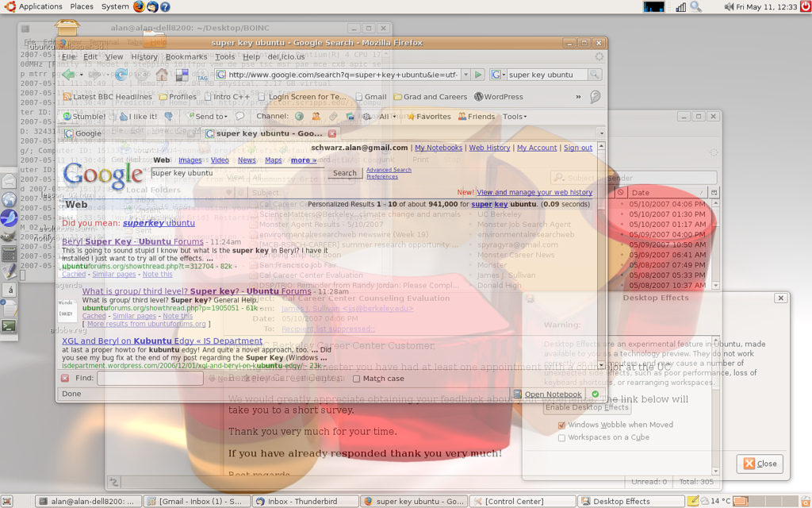
Task: Click the Stumble! button
Action: [84, 117]
